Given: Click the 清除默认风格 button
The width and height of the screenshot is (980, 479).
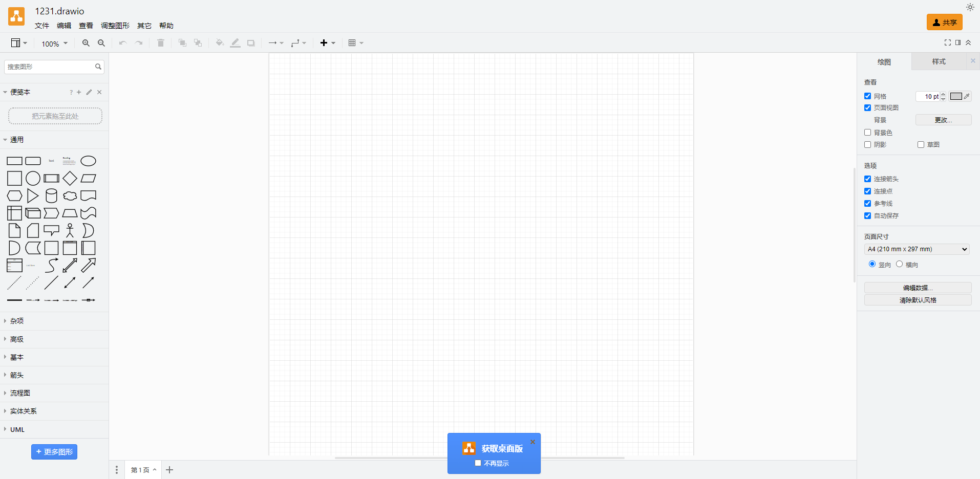Looking at the screenshot, I should coord(918,300).
